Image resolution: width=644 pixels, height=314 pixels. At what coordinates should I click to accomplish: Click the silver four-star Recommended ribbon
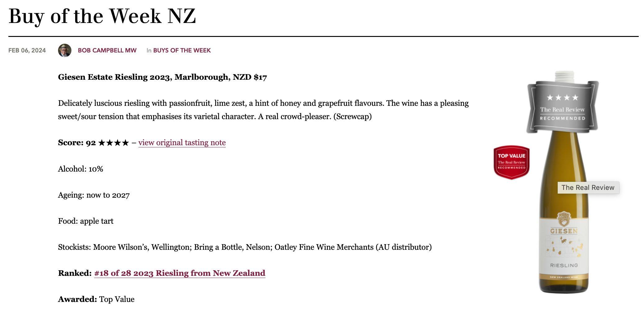[562, 107]
